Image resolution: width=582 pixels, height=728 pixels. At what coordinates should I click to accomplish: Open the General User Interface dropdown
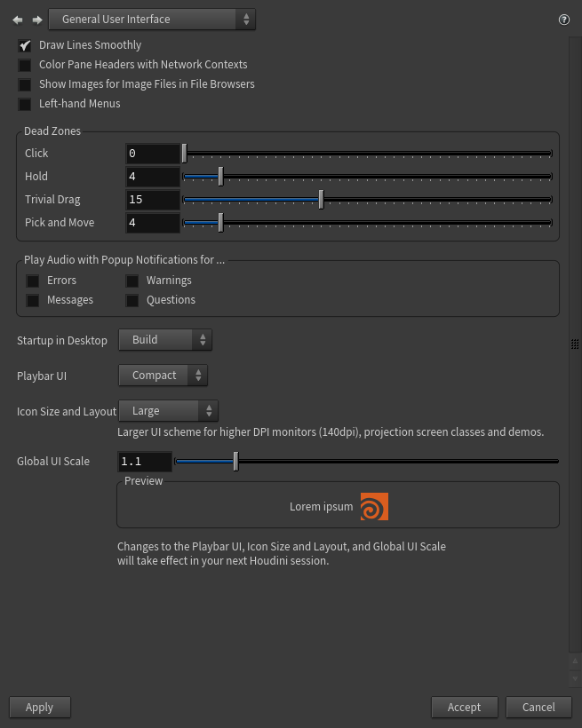pyautogui.click(x=152, y=20)
